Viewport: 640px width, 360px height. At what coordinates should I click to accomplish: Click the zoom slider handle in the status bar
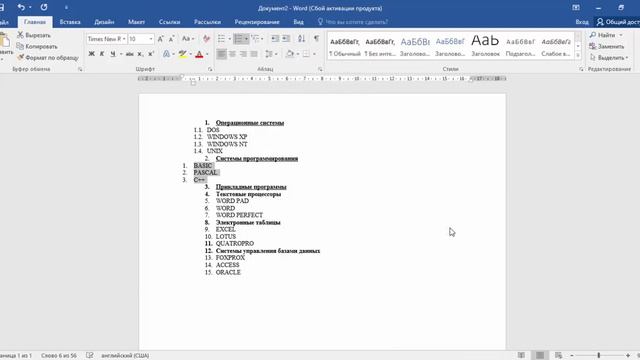599,356
